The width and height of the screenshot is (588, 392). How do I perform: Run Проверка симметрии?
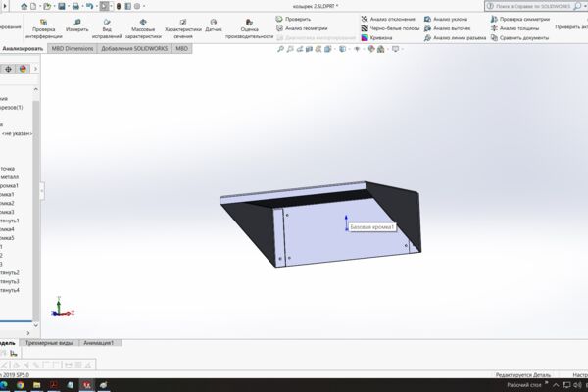pyautogui.click(x=520, y=19)
